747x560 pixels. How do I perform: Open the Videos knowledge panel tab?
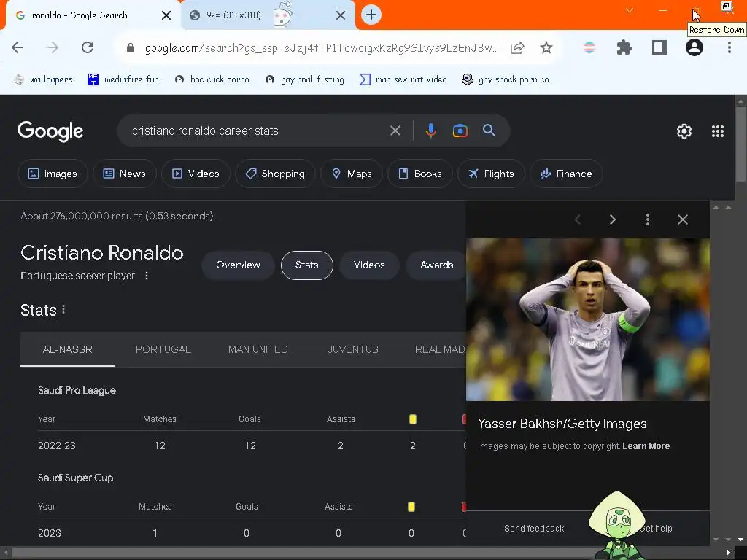pos(369,265)
